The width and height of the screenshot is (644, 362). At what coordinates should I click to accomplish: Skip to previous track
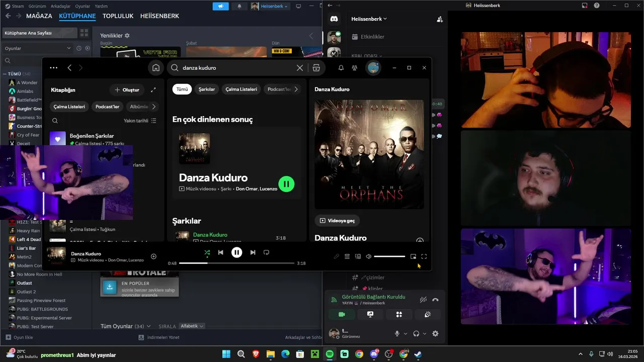tap(220, 252)
